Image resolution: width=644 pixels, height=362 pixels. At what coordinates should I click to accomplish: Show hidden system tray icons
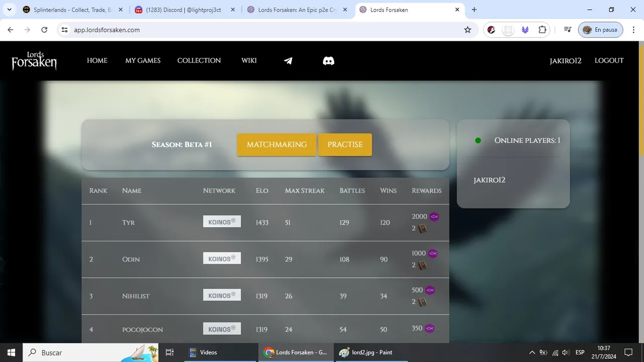(x=532, y=352)
